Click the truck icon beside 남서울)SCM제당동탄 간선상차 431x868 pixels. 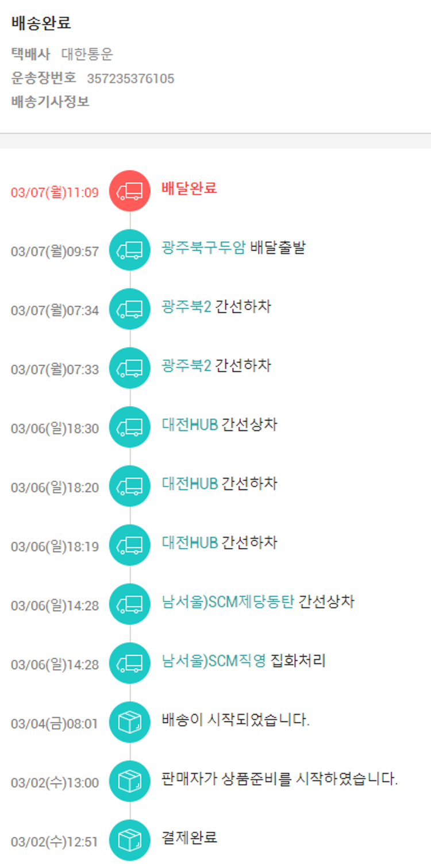[130, 604]
